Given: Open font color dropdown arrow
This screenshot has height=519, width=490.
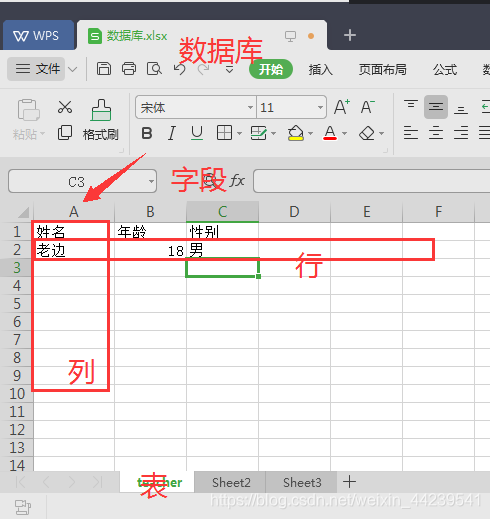Looking at the screenshot, I should [345, 134].
